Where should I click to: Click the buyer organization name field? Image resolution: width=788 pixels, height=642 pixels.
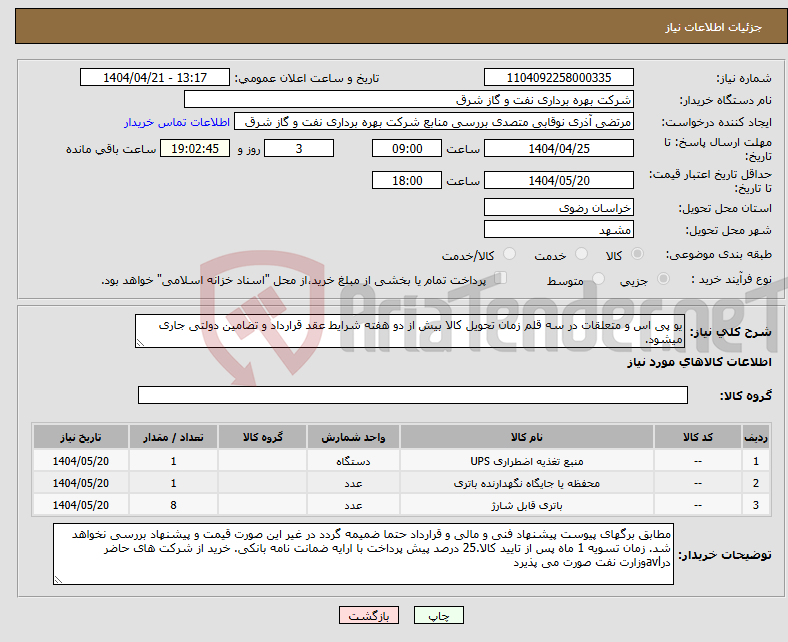409,100
